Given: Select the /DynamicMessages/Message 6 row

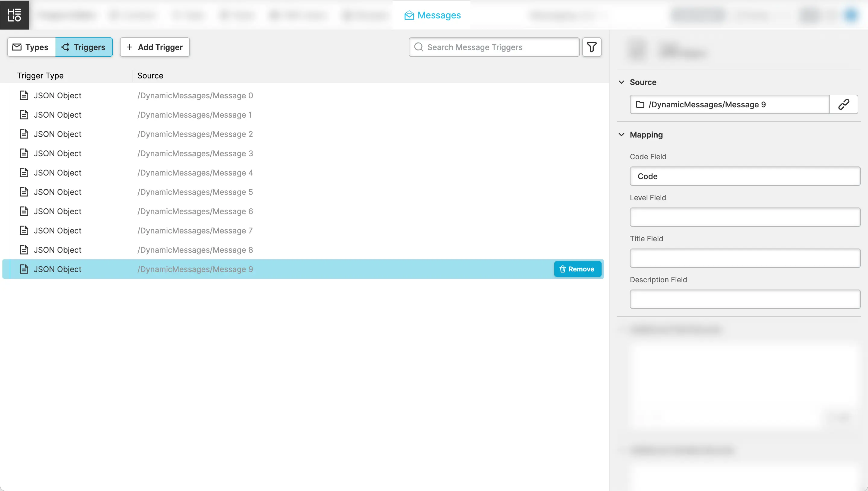Looking at the screenshot, I should point(195,211).
